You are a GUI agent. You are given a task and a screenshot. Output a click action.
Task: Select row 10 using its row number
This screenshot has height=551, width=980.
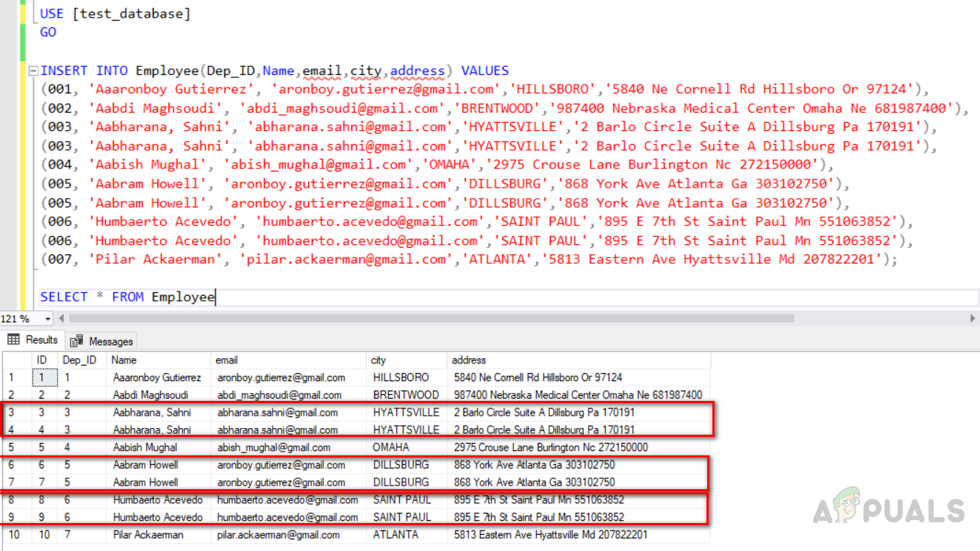point(11,535)
